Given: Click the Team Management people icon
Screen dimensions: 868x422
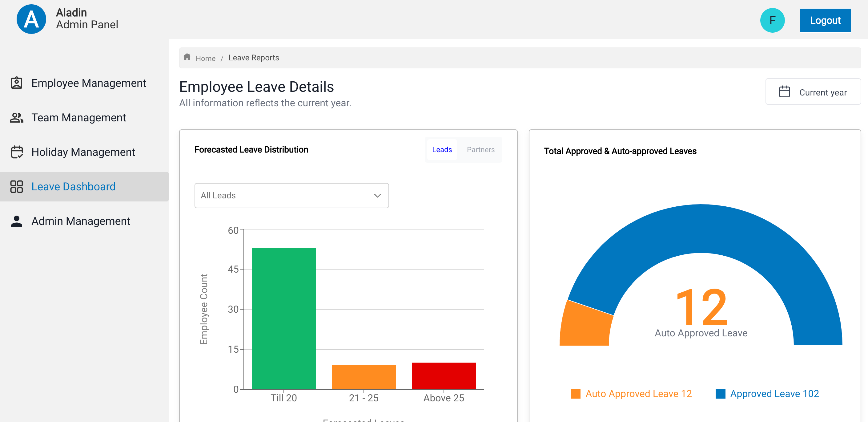Looking at the screenshot, I should tap(17, 118).
